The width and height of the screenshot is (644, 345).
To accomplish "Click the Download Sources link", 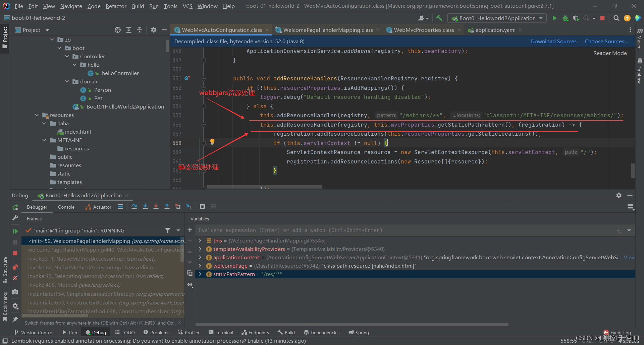I will tap(553, 41).
